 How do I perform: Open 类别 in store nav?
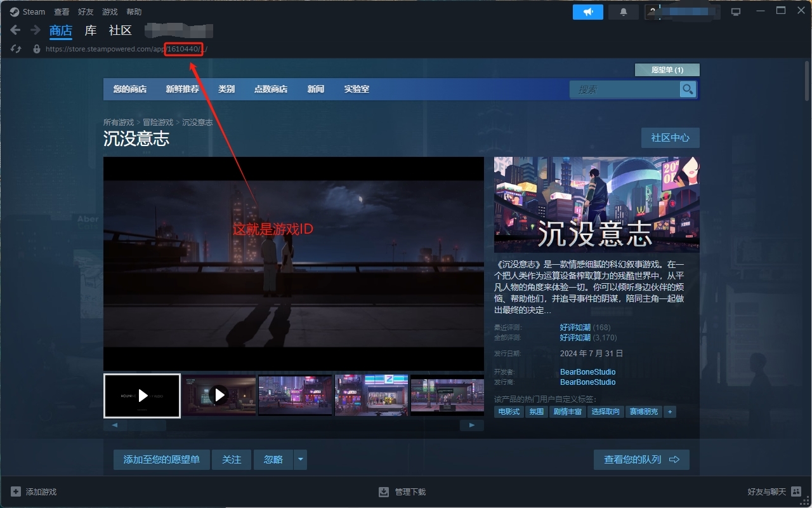226,89
